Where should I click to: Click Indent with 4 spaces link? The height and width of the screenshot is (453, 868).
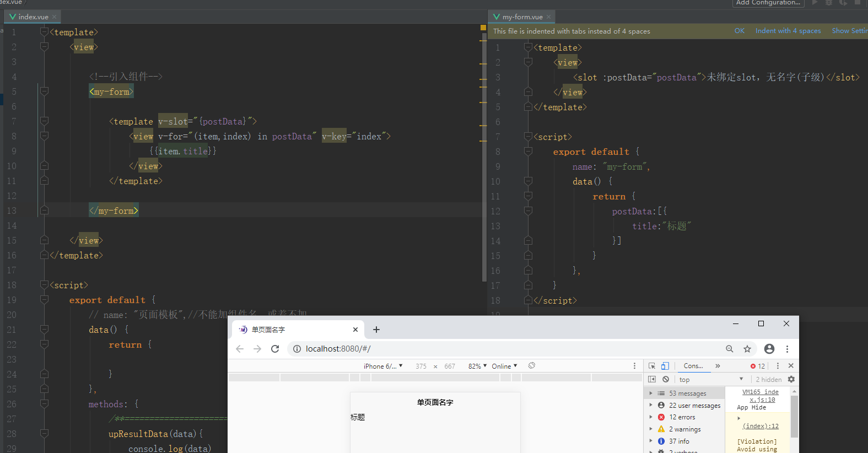pos(788,31)
